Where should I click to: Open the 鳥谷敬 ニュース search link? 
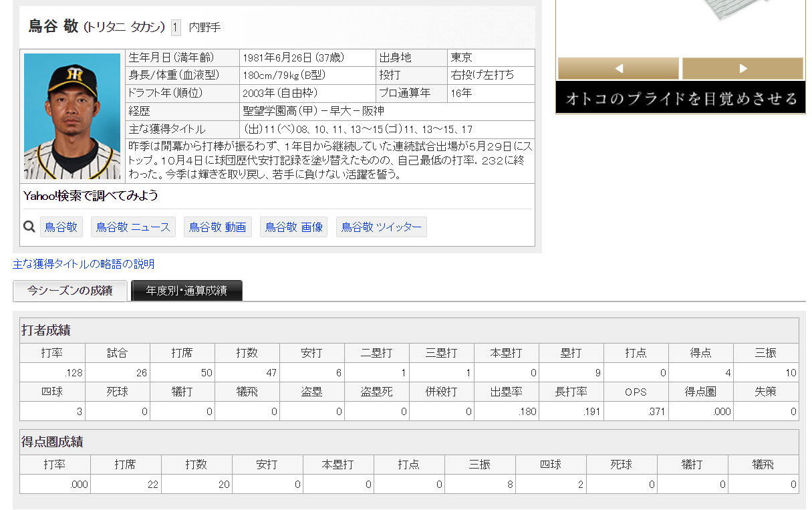click(133, 227)
